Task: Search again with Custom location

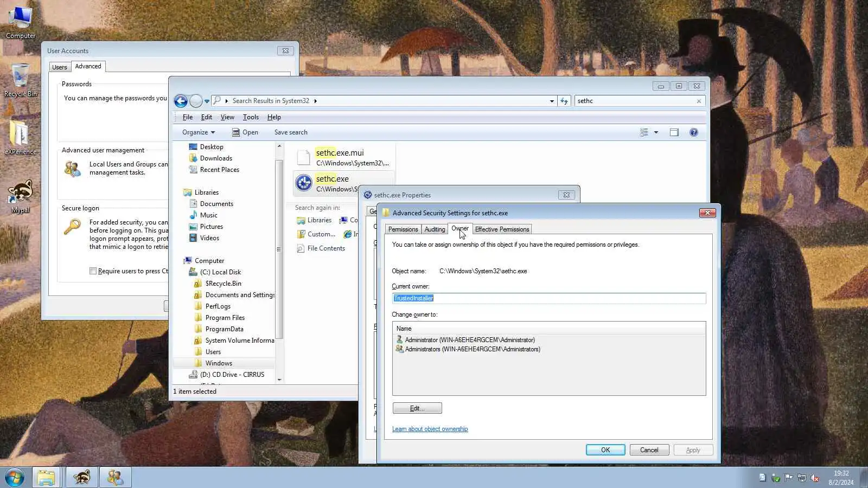Action: click(x=316, y=234)
